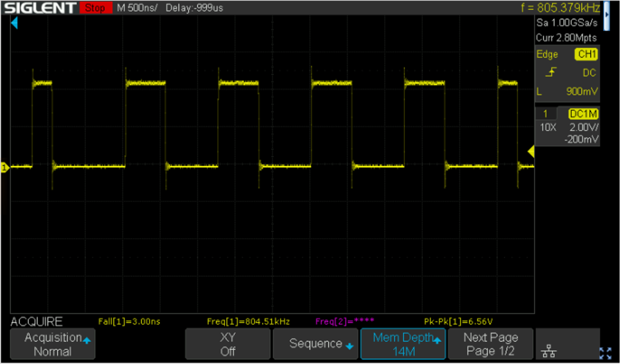Viewport: 621px width, 364px height.
Task: Click the Sa 1.00GSa/s sample rate
Action: (x=566, y=23)
